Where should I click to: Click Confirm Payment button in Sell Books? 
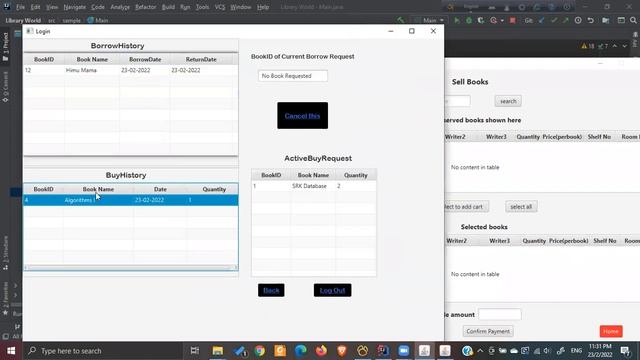tap(488, 331)
